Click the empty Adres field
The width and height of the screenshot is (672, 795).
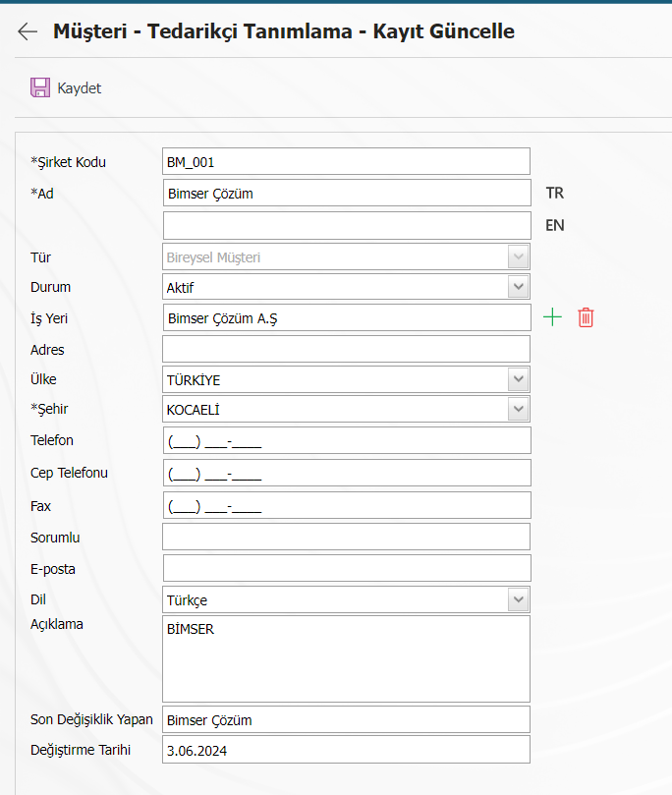pos(346,349)
